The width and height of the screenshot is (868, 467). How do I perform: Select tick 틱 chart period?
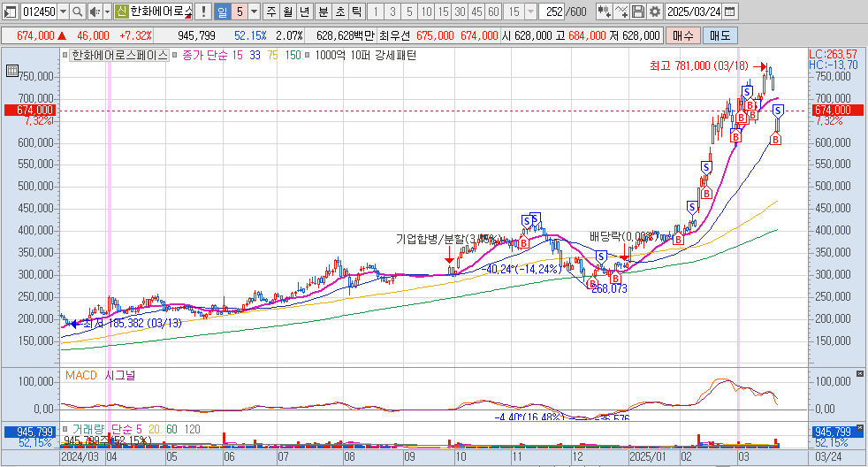click(x=357, y=11)
